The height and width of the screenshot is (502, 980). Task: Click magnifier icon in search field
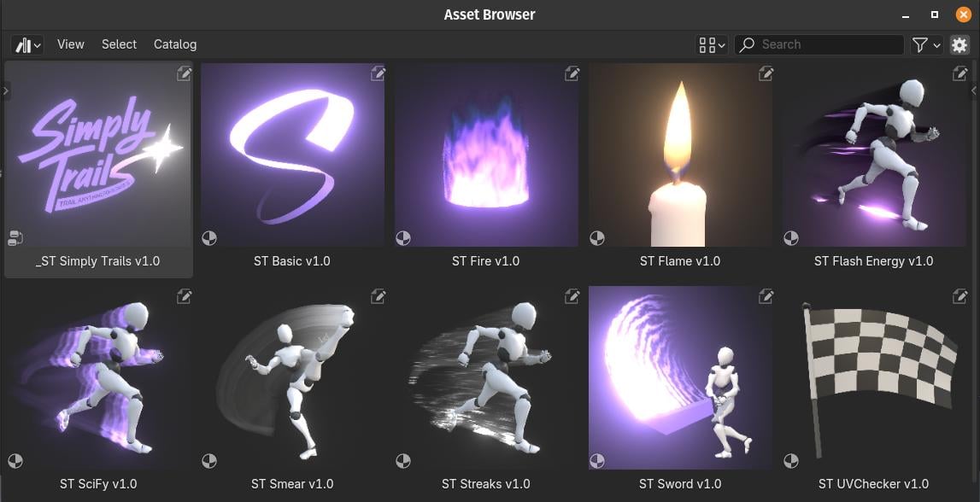[747, 44]
